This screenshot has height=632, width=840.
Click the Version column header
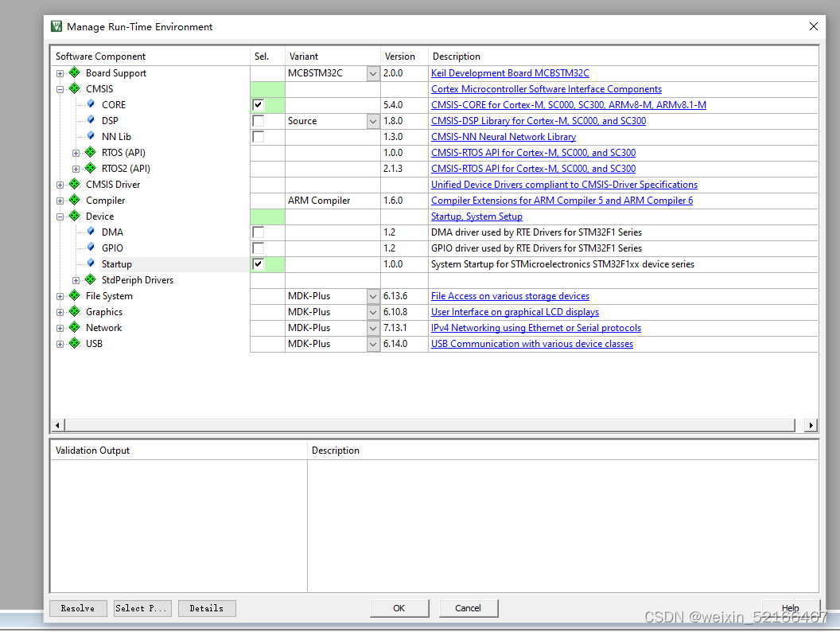404,57
